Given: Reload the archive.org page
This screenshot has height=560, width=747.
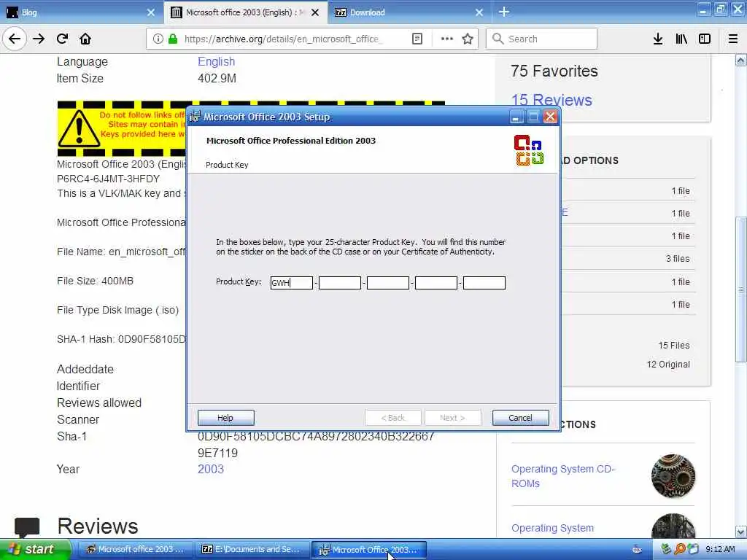Looking at the screenshot, I should pos(62,39).
